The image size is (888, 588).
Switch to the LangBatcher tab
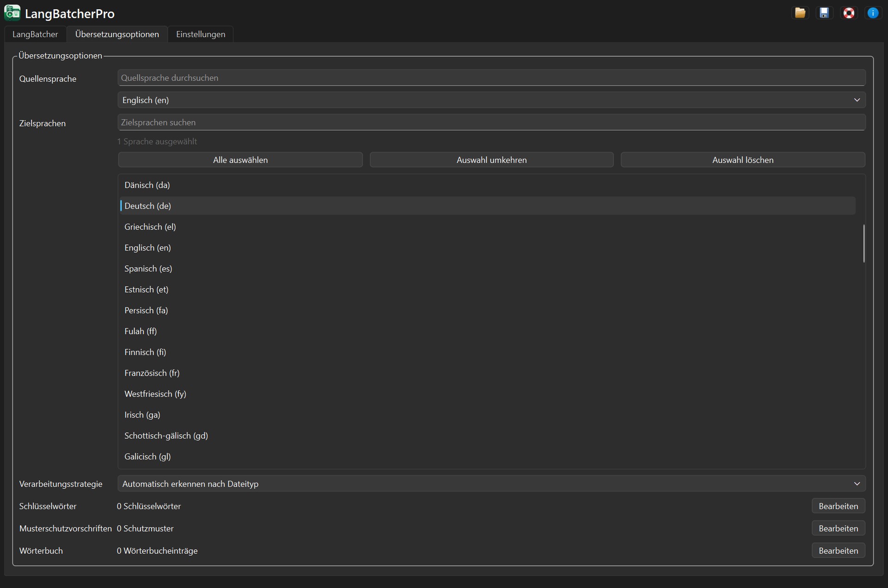(35, 34)
